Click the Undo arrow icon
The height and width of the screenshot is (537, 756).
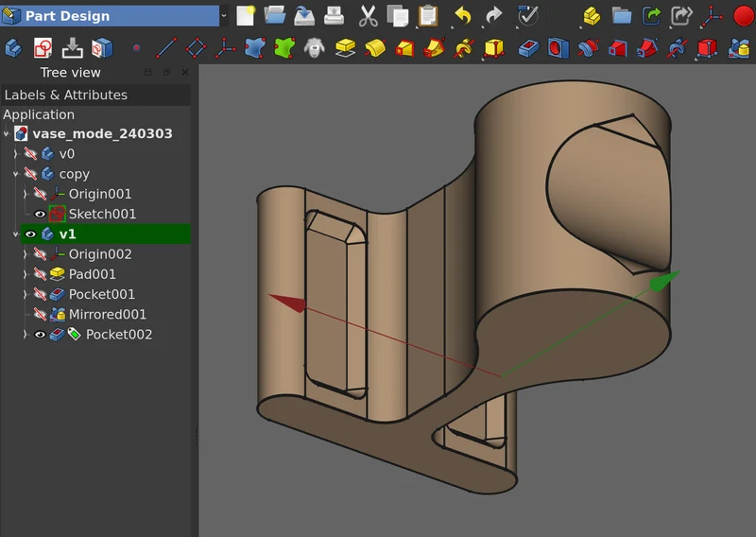(x=463, y=16)
